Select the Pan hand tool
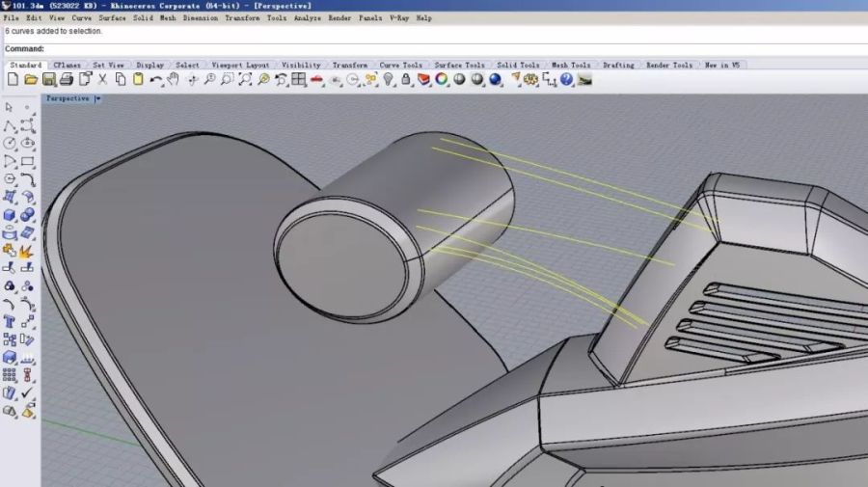The image size is (868, 487). [174, 79]
